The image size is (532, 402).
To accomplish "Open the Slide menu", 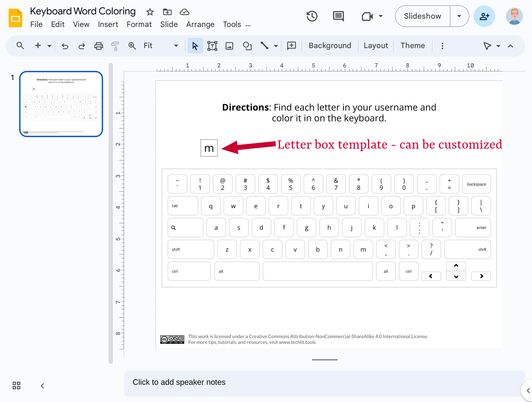I will coord(169,24).
